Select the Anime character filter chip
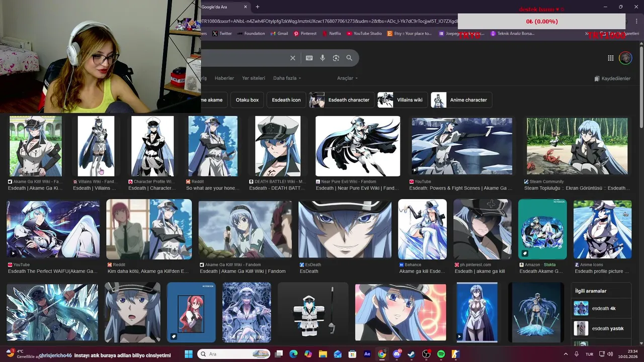Image resolution: width=644 pixels, height=362 pixels. point(461,100)
